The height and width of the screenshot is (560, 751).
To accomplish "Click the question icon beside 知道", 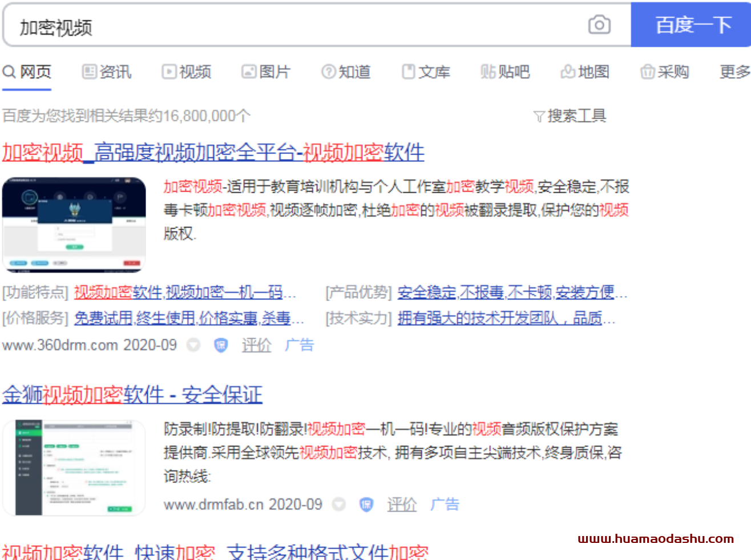I will click(329, 72).
